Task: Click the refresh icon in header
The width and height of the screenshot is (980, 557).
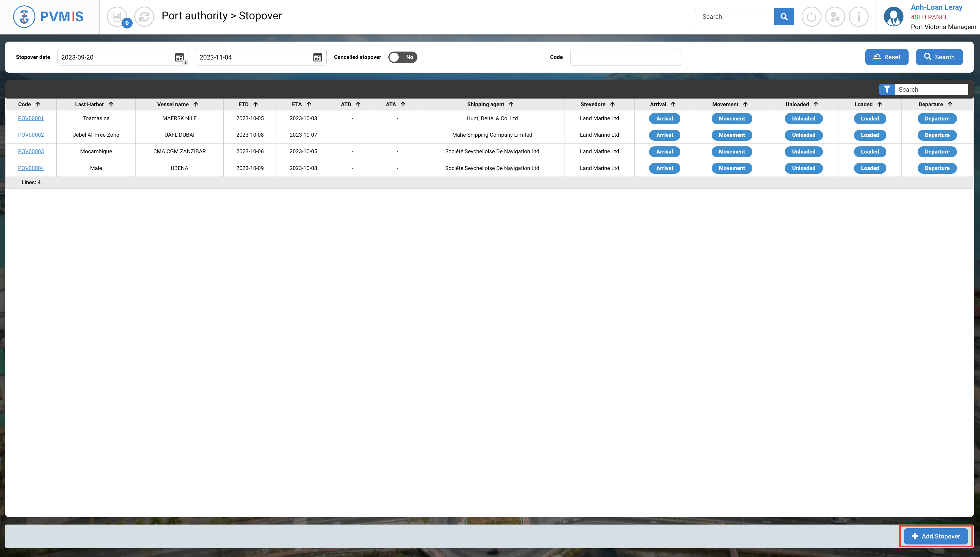Action: click(144, 17)
